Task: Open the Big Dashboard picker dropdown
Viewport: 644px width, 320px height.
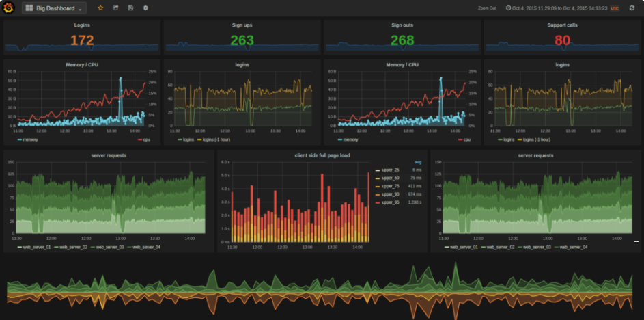Action: click(54, 8)
